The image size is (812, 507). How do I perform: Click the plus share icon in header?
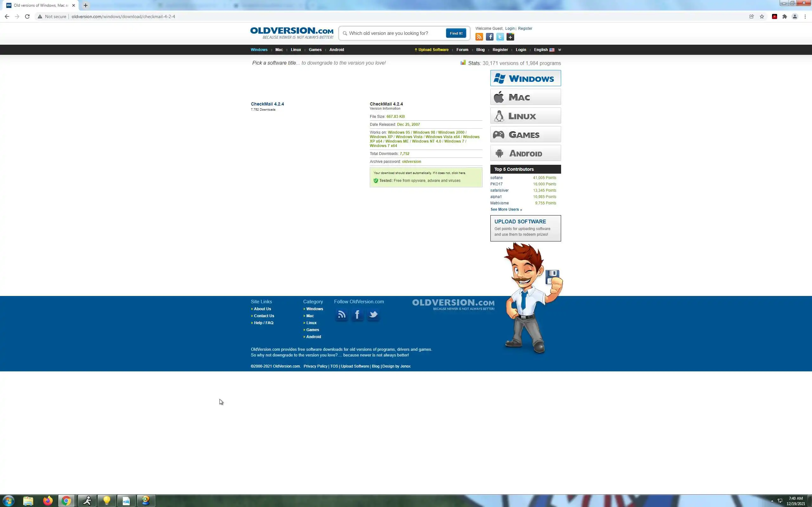510,37
